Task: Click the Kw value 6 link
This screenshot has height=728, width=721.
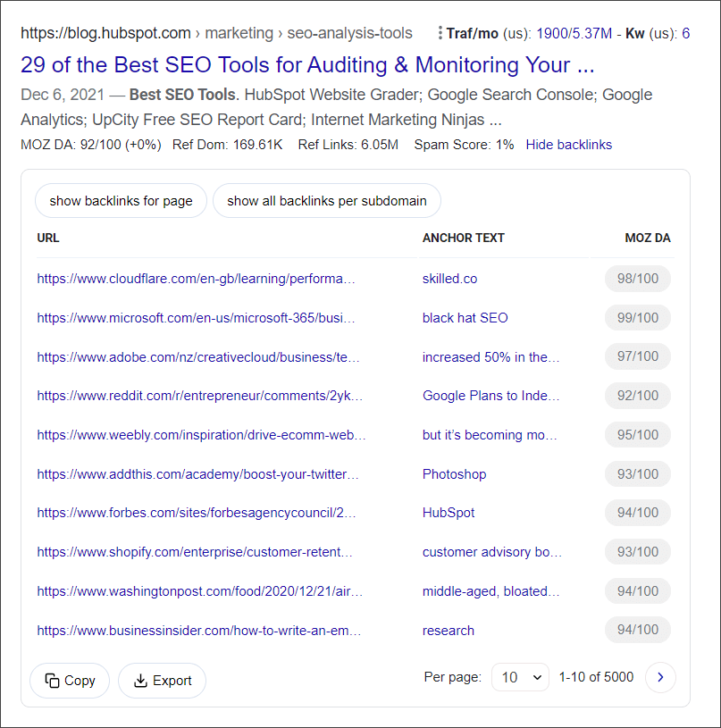Action: pos(686,33)
